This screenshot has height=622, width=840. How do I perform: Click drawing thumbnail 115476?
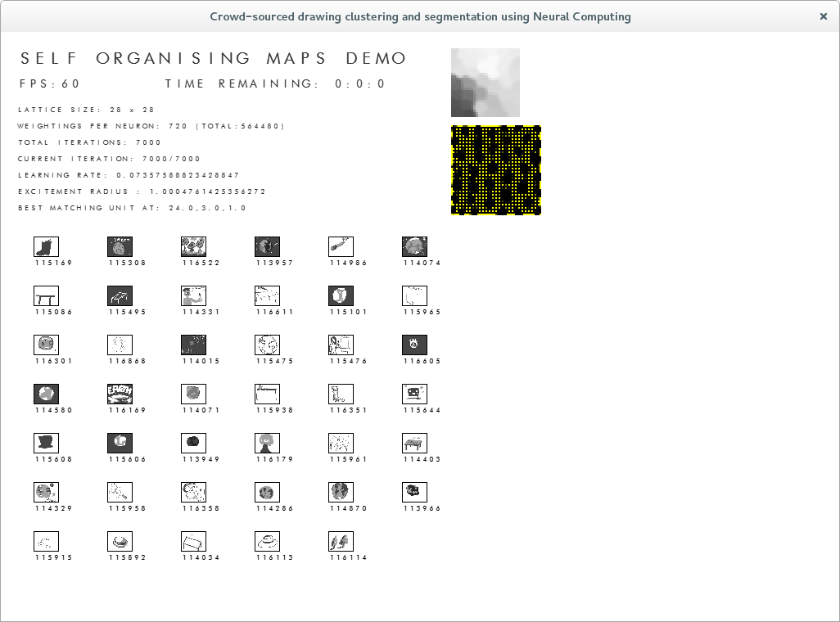click(341, 345)
